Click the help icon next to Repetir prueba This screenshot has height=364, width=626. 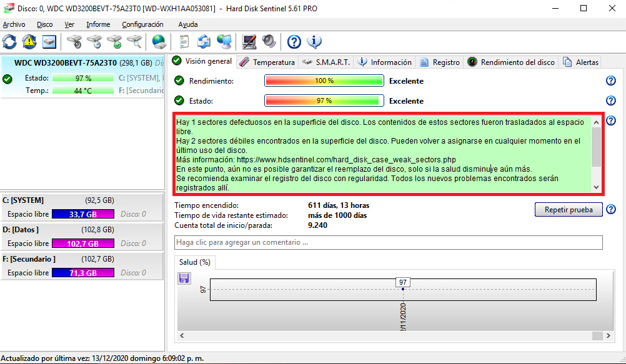tap(611, 209)
